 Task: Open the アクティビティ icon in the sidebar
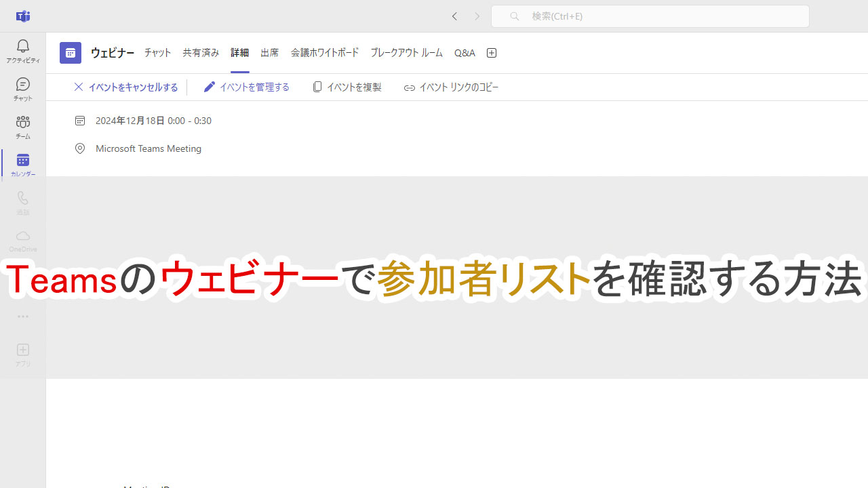[22, 51]
